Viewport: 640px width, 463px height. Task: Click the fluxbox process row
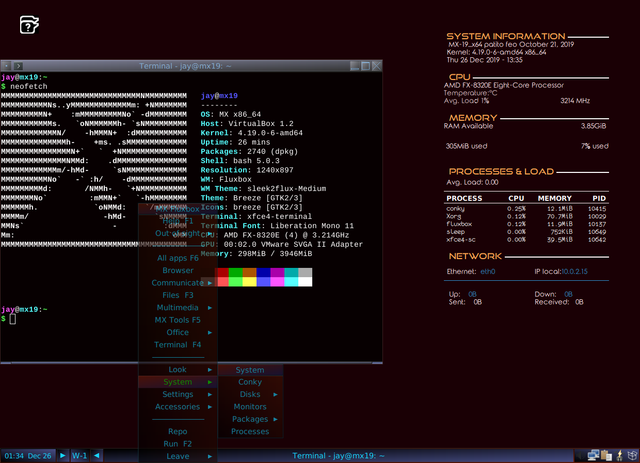click(x=526, y=224)
